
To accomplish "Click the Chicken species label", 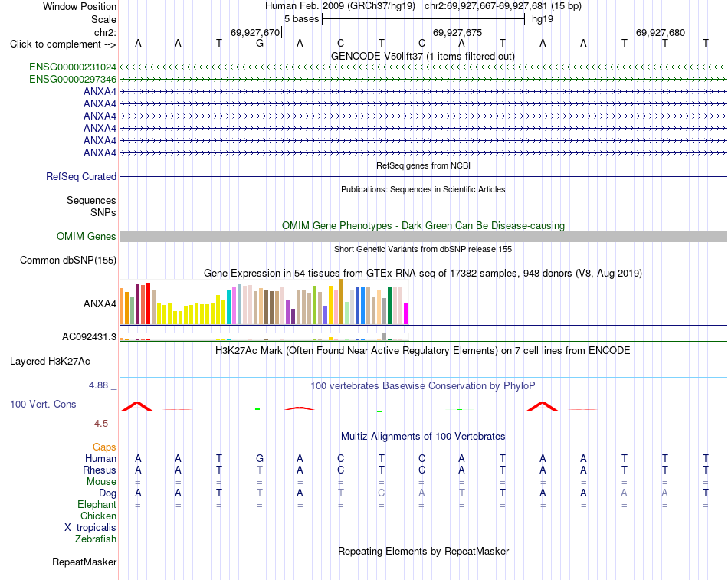I will pyautogui.click(x=98, y=516).
